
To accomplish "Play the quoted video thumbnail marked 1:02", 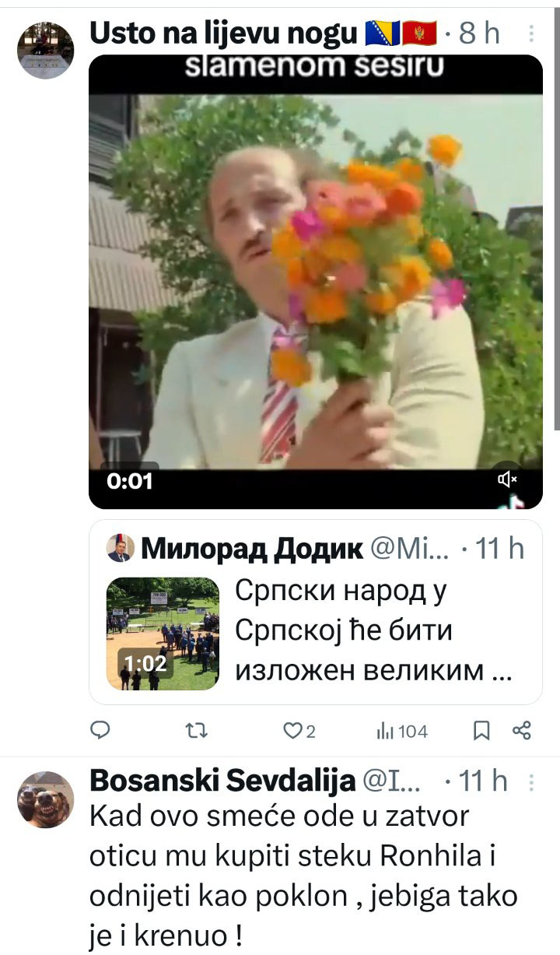I will (x=163, y=633).
